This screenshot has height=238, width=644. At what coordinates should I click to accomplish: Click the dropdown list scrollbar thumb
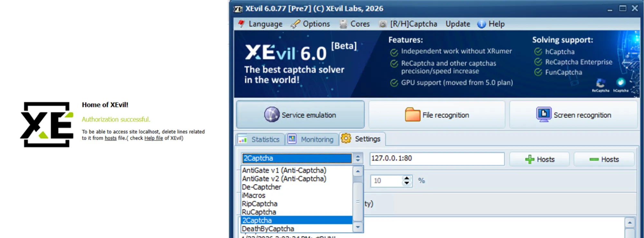(358, 202)
